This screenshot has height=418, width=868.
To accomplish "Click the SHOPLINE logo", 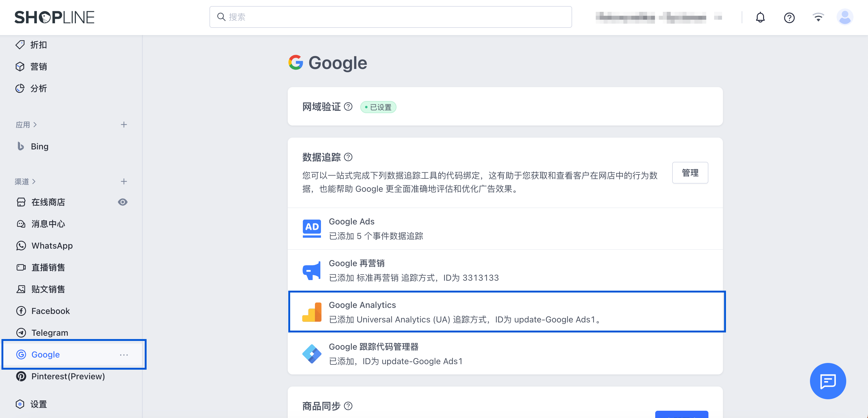I will [54, 17].
